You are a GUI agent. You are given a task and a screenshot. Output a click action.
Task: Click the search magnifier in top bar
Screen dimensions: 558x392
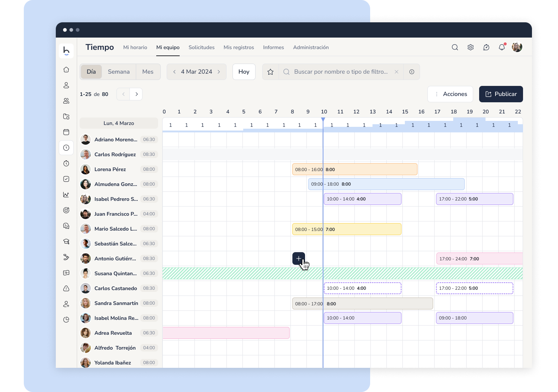pyautogui.click(x=455, y=47)
